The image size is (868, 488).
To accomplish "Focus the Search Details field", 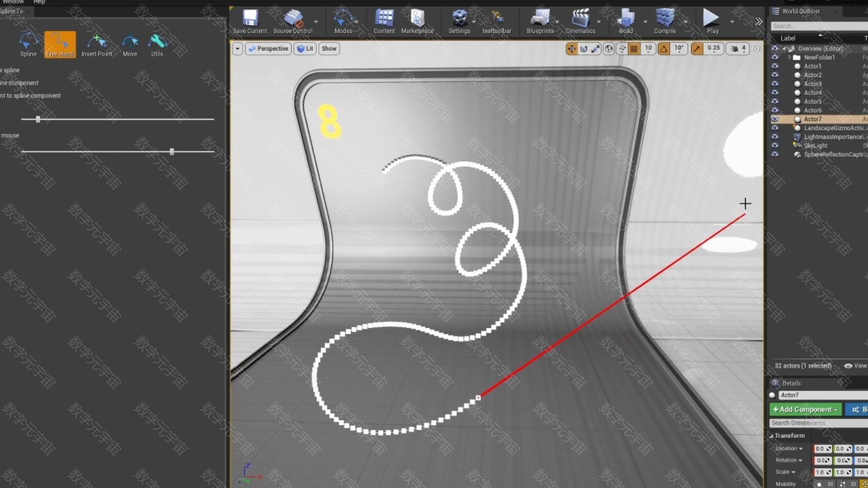I will point(818,423).
